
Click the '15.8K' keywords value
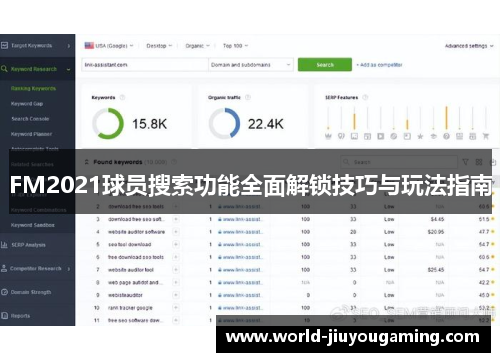149,124
